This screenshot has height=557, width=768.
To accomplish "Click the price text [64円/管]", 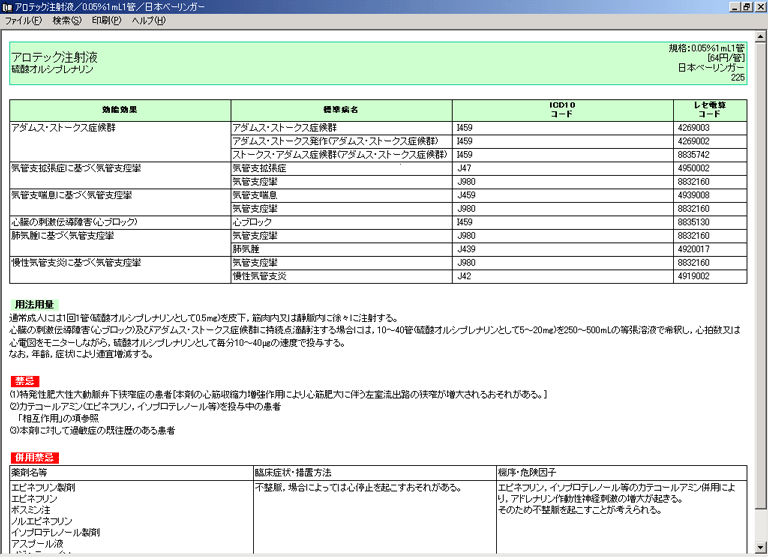I will coord(726,58).
